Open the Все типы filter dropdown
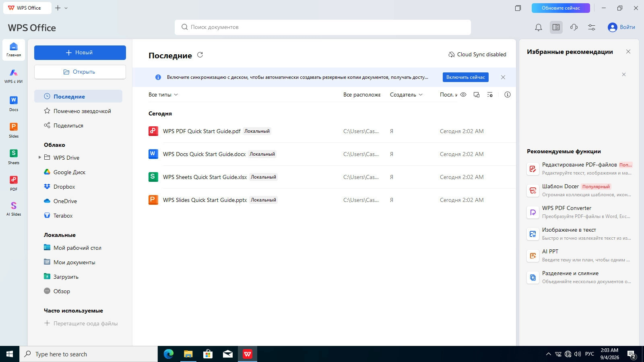644x362 pixels. click(163, 95)
